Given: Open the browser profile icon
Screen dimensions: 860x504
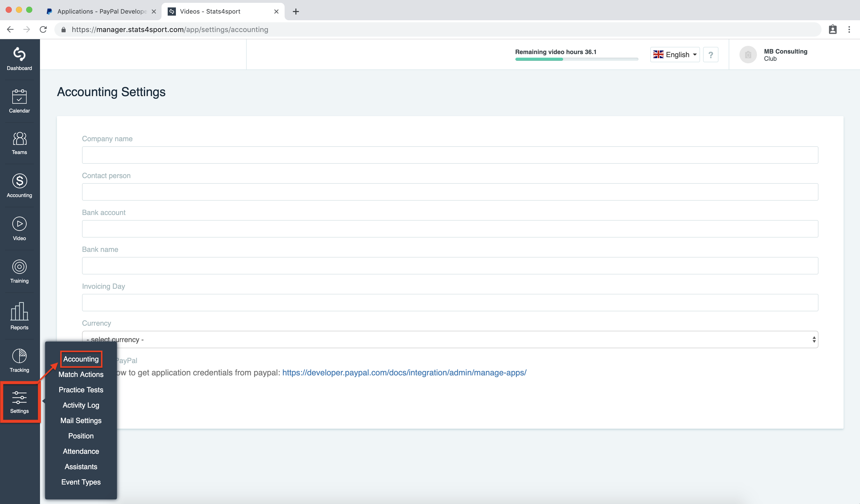Looking at the screenshot, I should click(833, 29).
